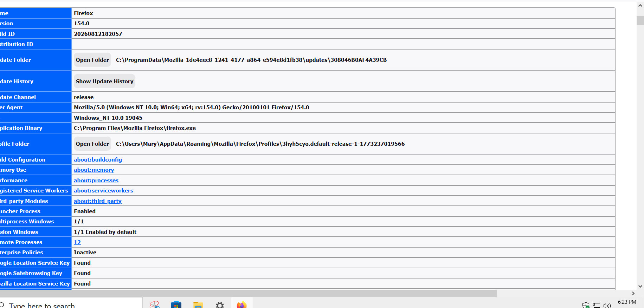Click Found in Mozilla Location Service Key row
This screenshot has width=644, height=308.
point(82,284)
